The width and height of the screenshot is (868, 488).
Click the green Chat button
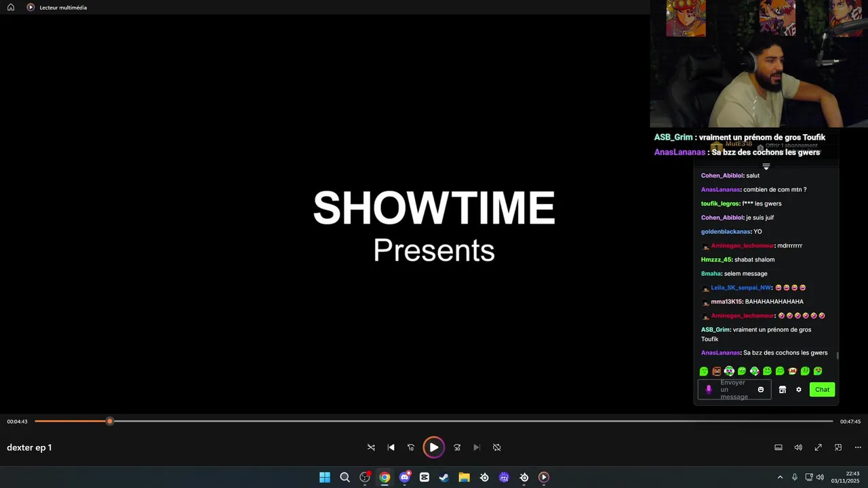tap(822, 390)
